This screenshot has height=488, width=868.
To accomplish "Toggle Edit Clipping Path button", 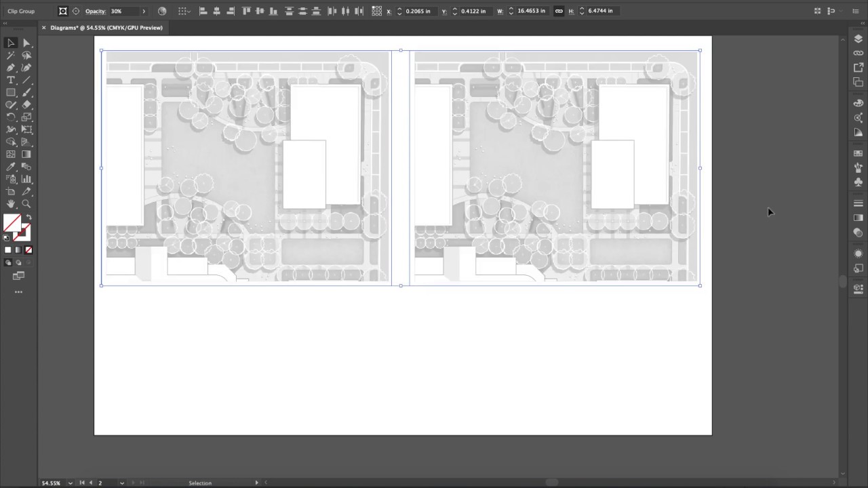I will point(63,11).
